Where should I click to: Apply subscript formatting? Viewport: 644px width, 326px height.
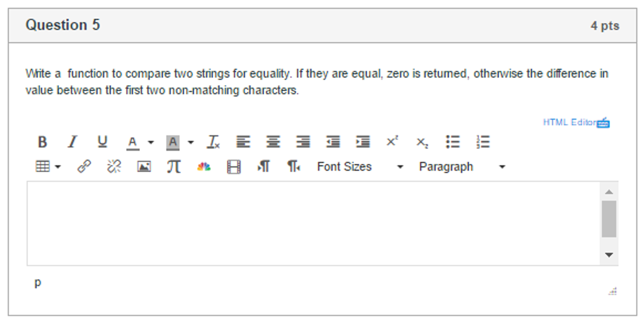pos(421,142)
